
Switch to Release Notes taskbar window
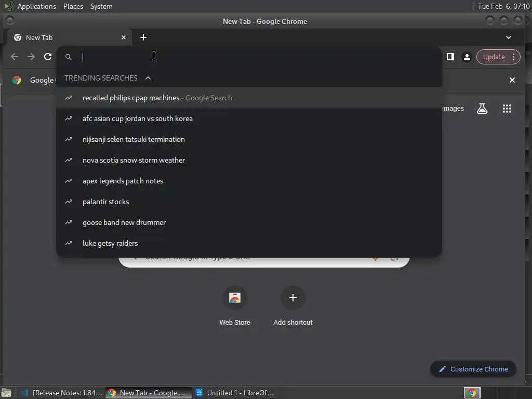pos(61,393)
